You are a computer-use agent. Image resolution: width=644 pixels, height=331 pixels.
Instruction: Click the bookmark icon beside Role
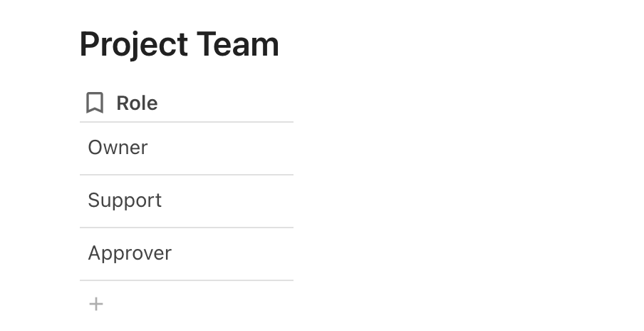coord(95,103)
